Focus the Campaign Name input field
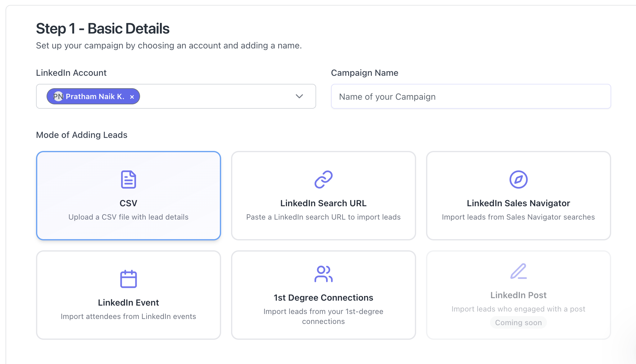The height and width of the screenshot is (364, 636). coord(471,97)
